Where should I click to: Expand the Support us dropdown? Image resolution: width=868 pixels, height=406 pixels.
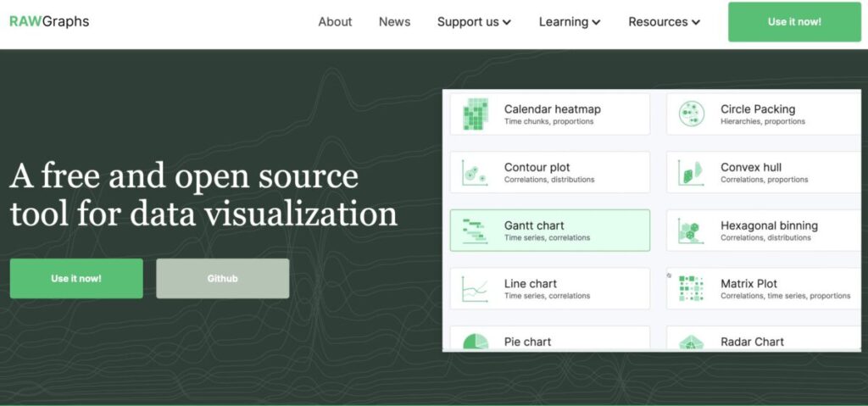click(x=474, y=22)
